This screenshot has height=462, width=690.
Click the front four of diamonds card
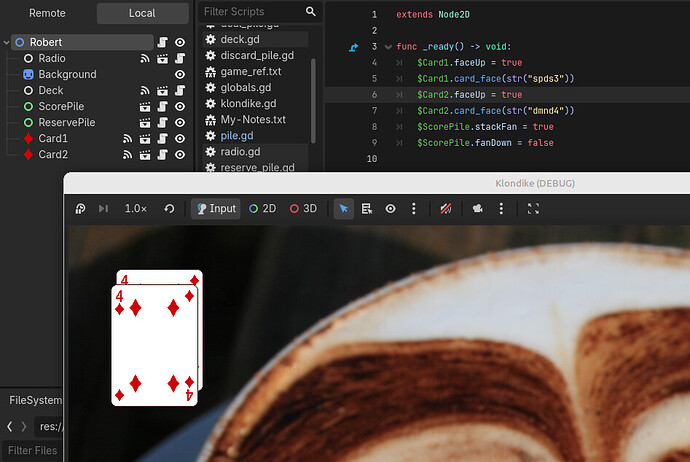click(154, 345)
